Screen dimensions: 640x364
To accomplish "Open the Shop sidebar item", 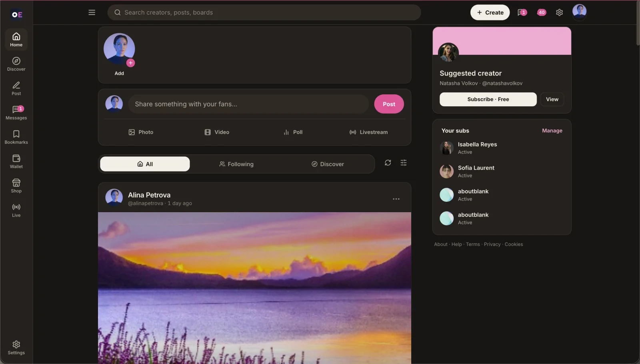I will pos(16,186).
